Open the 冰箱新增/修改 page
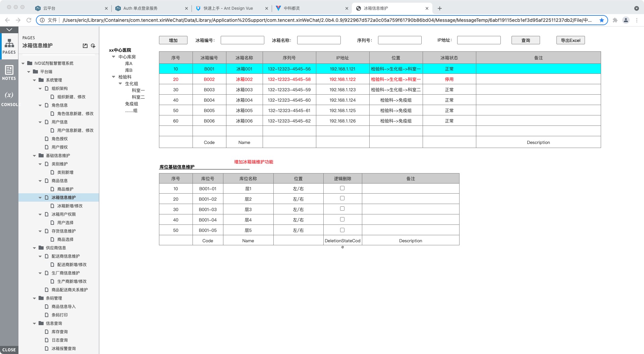644x354 pixels. point(69,206)
